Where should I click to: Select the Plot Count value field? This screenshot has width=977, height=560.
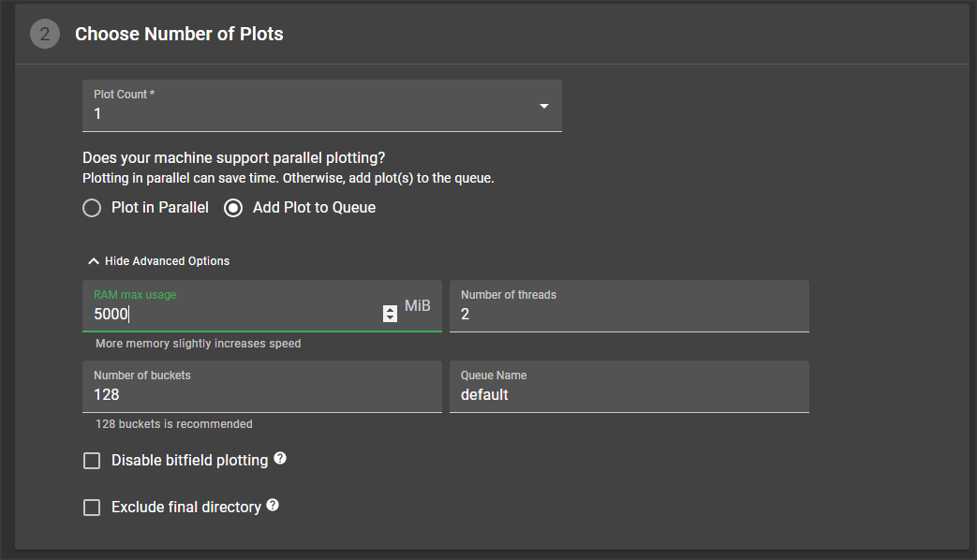[x=309, y=114]
